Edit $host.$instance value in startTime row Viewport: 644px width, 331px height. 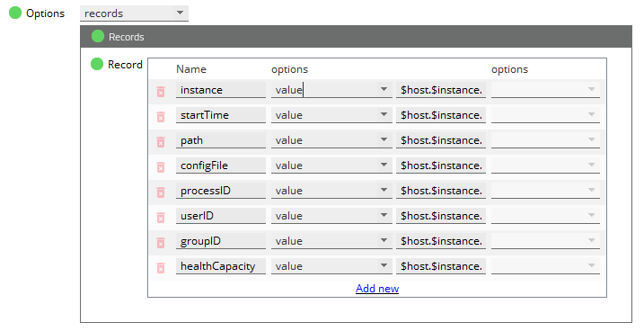[x=441, y=115]
